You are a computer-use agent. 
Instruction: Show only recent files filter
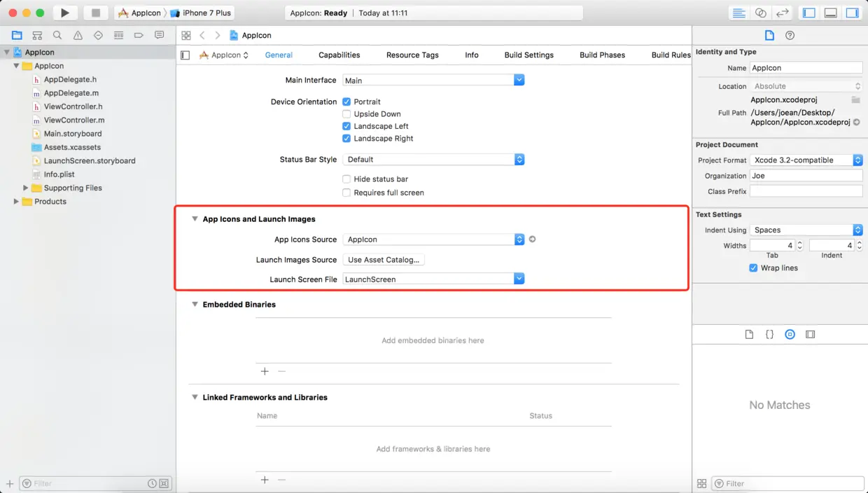[x=152, y=483]
